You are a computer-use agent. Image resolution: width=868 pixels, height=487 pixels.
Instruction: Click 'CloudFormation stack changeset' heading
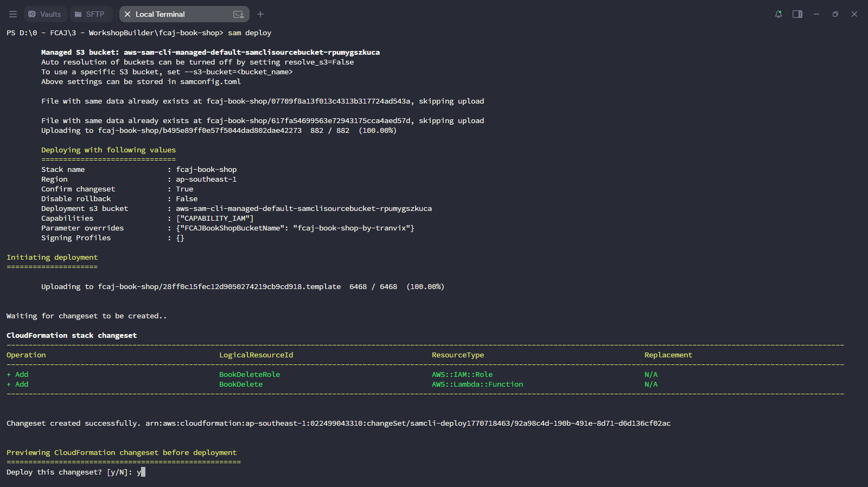tap(72, 336)
